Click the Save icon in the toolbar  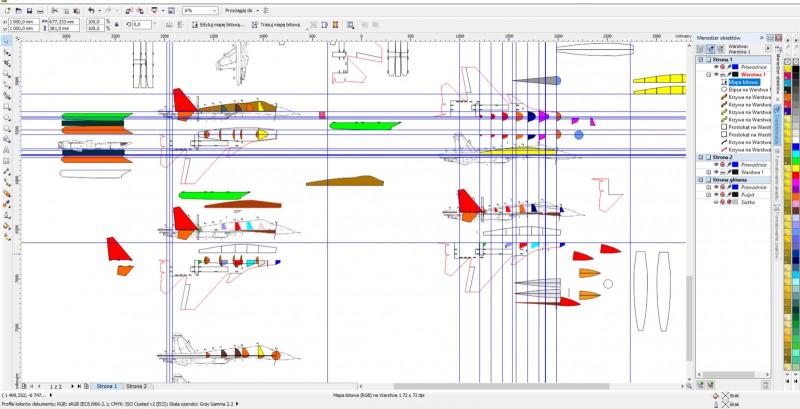30,9
